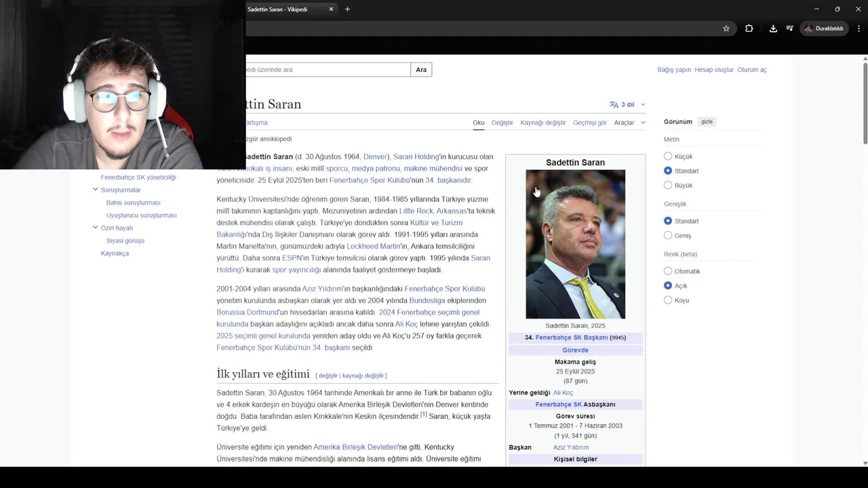Click değiştir next to İlk yılları ve eğitimi

point(328,375)
